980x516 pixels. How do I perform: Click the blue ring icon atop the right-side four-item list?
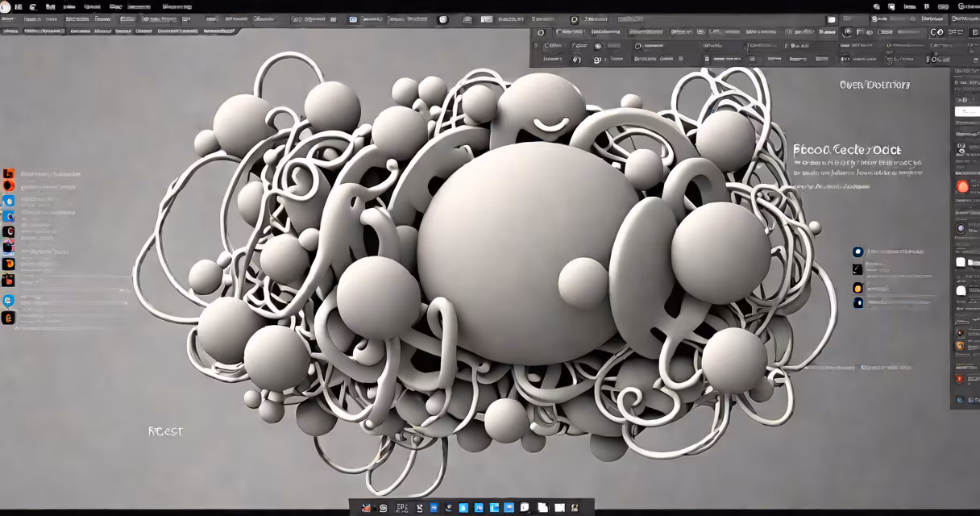pyautogui.click(x=857, y=252)
